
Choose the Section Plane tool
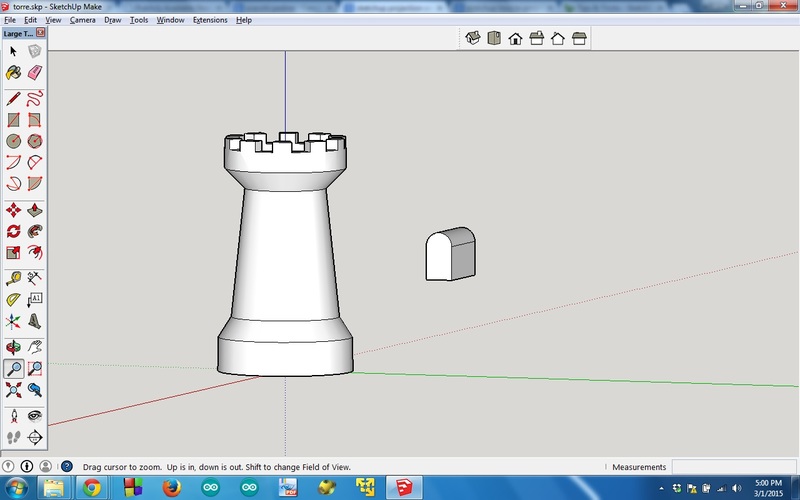(34, 437)
